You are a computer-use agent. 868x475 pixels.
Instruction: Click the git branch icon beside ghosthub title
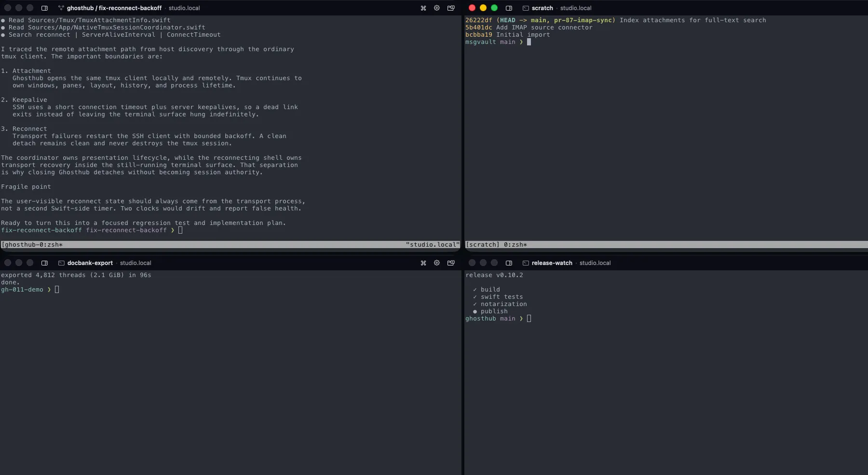point(61,8)
